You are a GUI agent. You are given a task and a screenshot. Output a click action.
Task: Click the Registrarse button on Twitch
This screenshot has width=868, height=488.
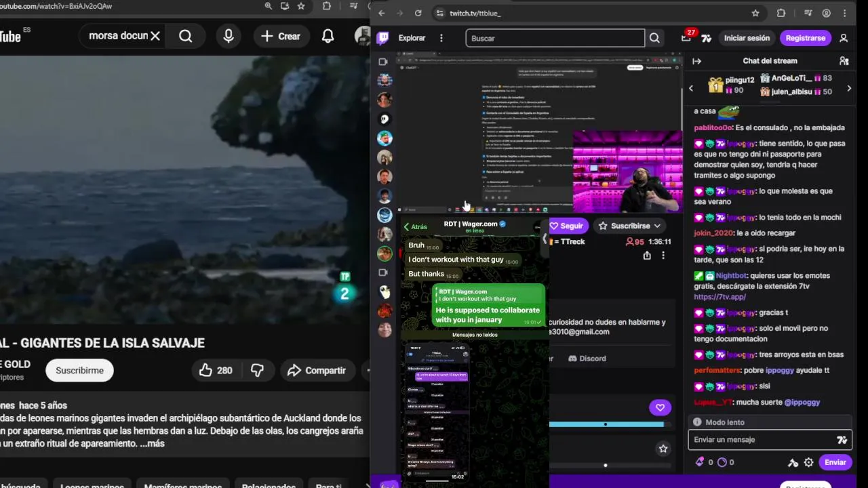[x=805, y=38]
